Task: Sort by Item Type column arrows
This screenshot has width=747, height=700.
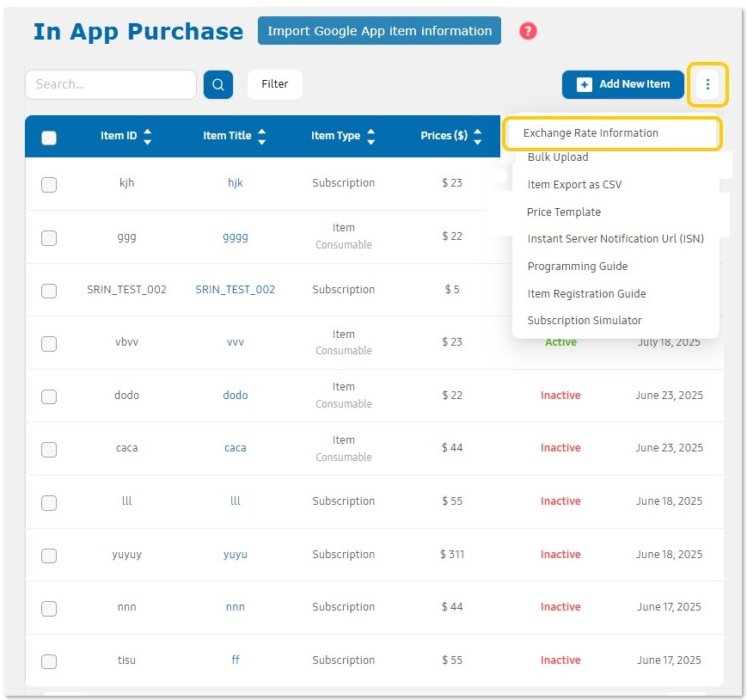Action: click(371, 136)
